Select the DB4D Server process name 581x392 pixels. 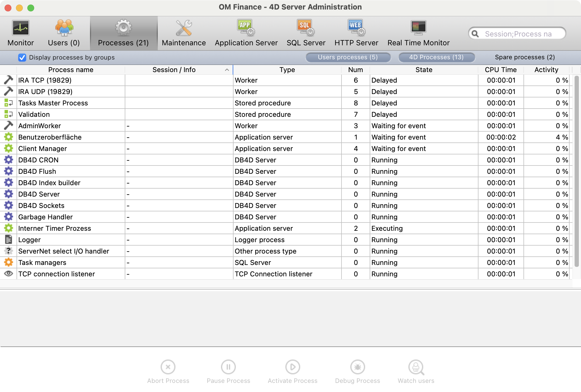tap(39, 194)
